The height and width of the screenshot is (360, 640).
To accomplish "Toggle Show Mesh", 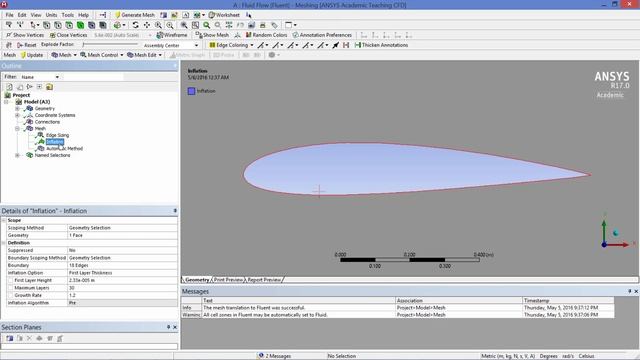I will [x=212, y=35].
